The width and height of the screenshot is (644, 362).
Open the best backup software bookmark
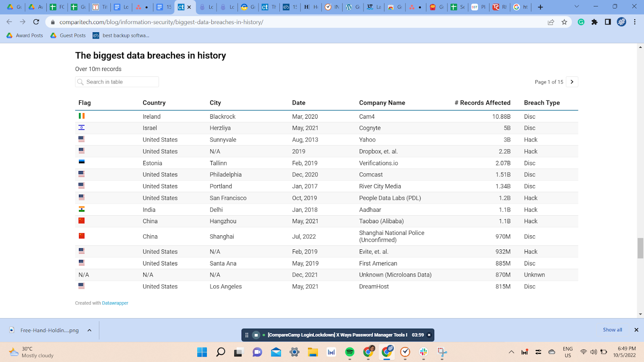pyautogui.click(x=121, y=35)
